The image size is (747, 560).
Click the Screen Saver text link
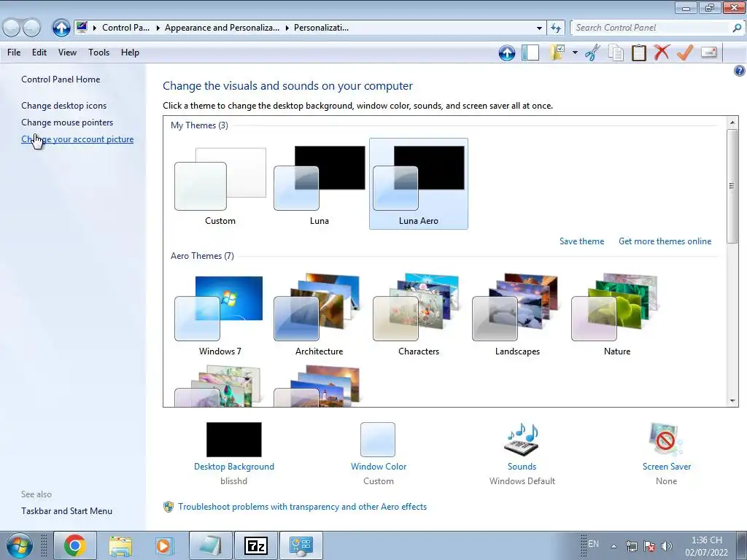(667, 467)
